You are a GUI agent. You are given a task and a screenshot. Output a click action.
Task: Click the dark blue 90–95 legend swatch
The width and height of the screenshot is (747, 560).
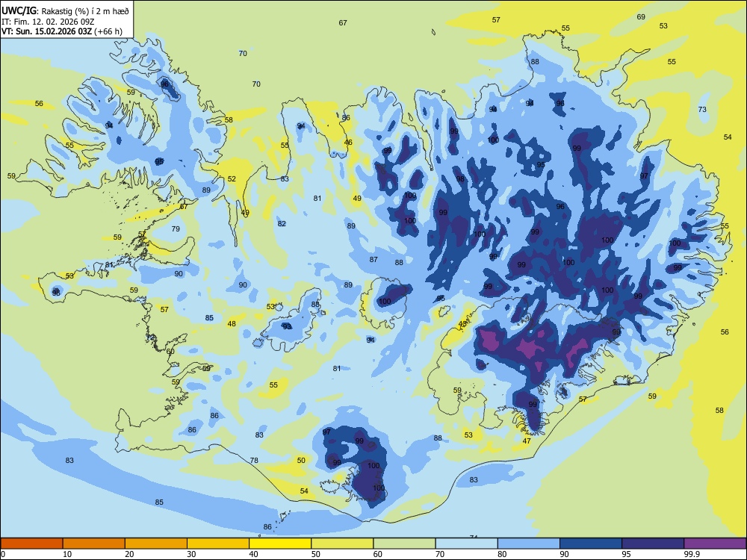point(591,544)
